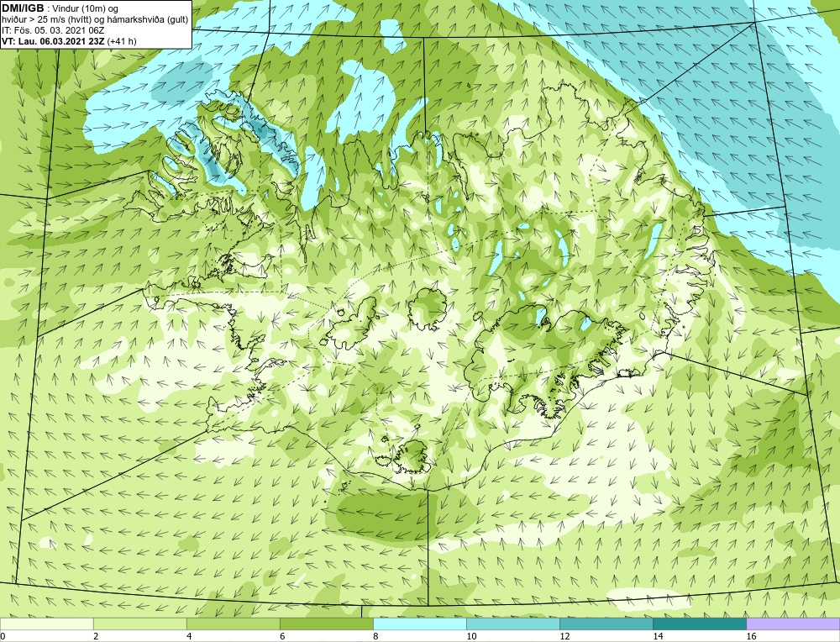The image size is (840, 642).
Task: Click the dark green 6–8 legend swatch
Action: (x=326, y=624)
